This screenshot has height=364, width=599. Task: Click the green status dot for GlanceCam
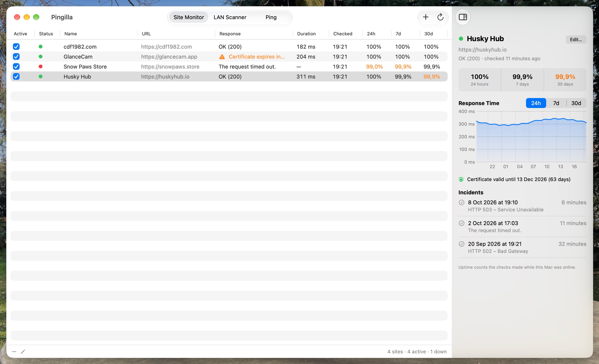pyautogui.click(x=40, y=57)
